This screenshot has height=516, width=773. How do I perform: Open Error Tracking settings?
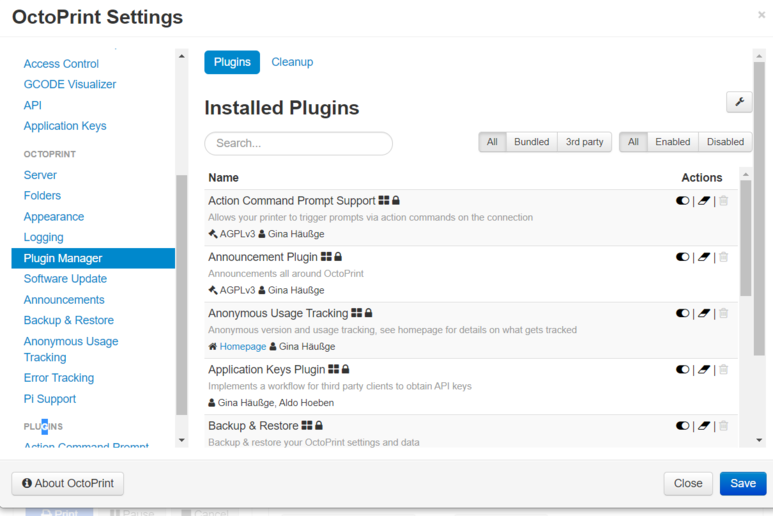click(x=59, y=378)
